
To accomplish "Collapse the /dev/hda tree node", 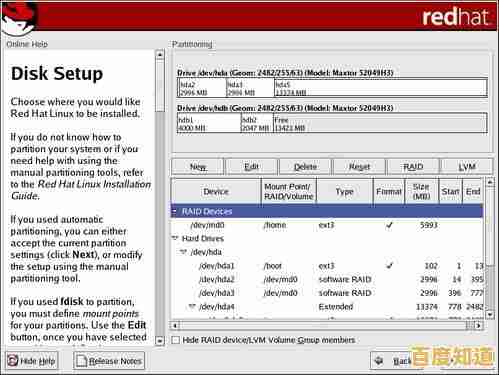I will [183, 252].
